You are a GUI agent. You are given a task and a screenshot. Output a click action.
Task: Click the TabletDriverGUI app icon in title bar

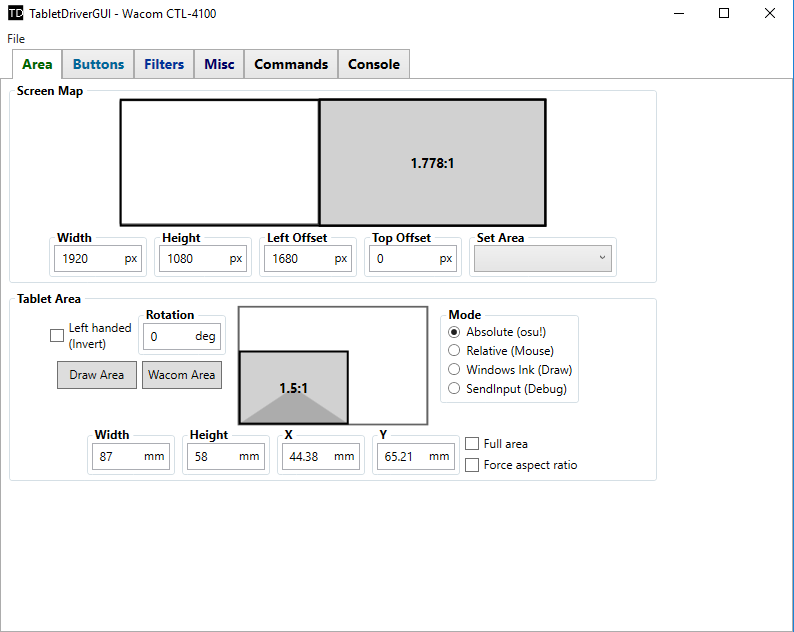(x=16, y=13)
